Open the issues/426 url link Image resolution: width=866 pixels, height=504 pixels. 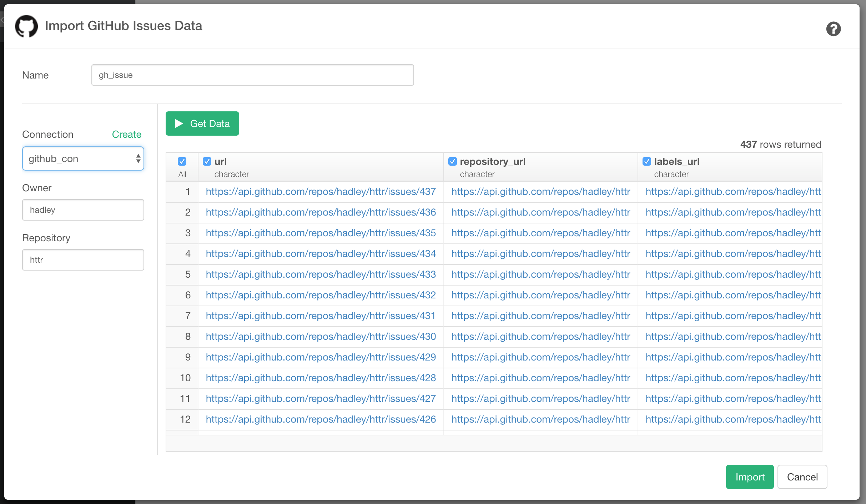click(321, 419)
